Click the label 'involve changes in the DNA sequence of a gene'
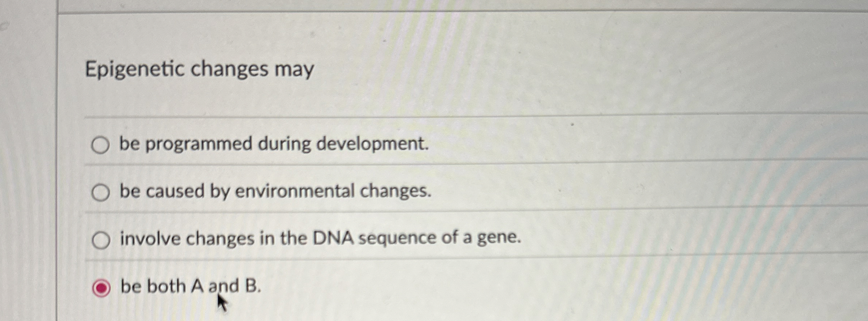 click(320, 237)
